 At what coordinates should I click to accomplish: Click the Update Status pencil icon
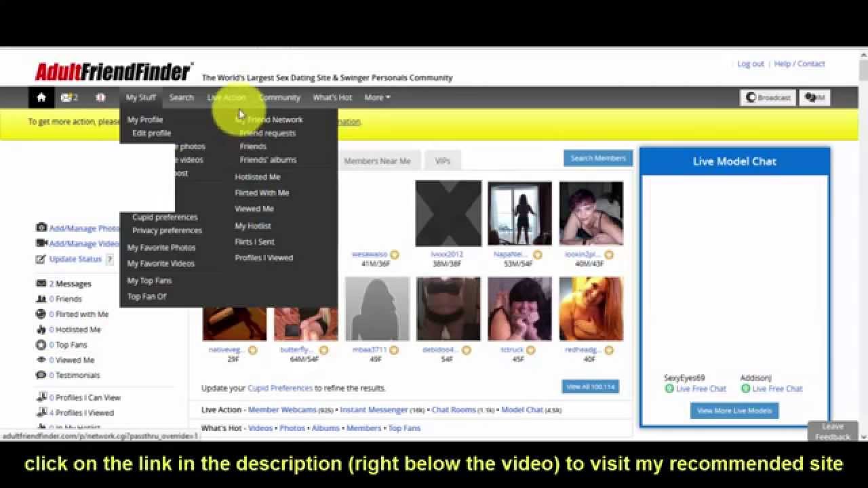click(x=41, y=259)
